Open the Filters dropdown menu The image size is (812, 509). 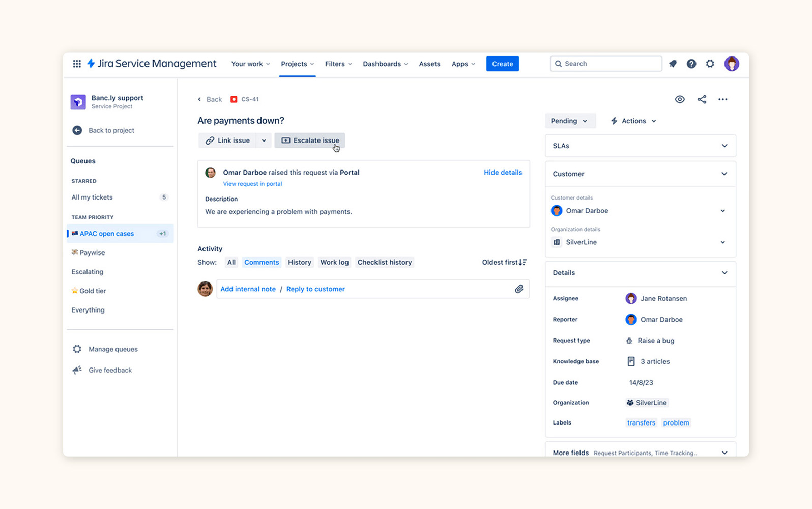(338, 64)
